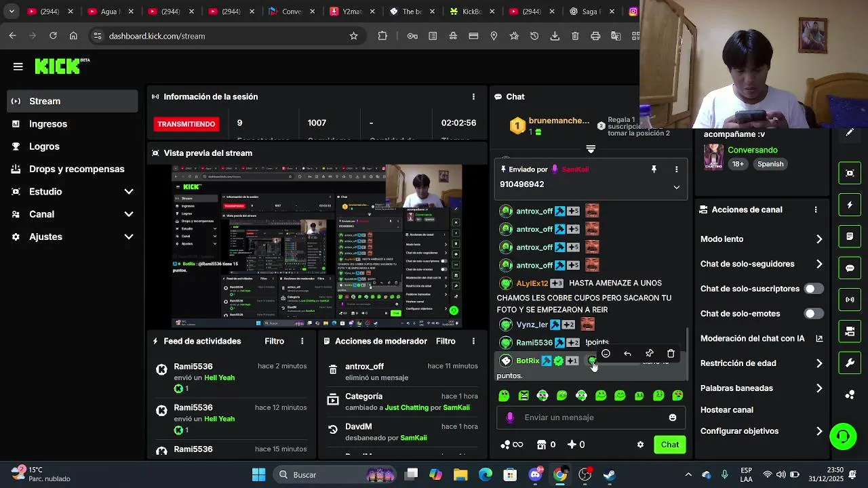
Task: Pin the BotRix chat message
Action: [649, 353]
